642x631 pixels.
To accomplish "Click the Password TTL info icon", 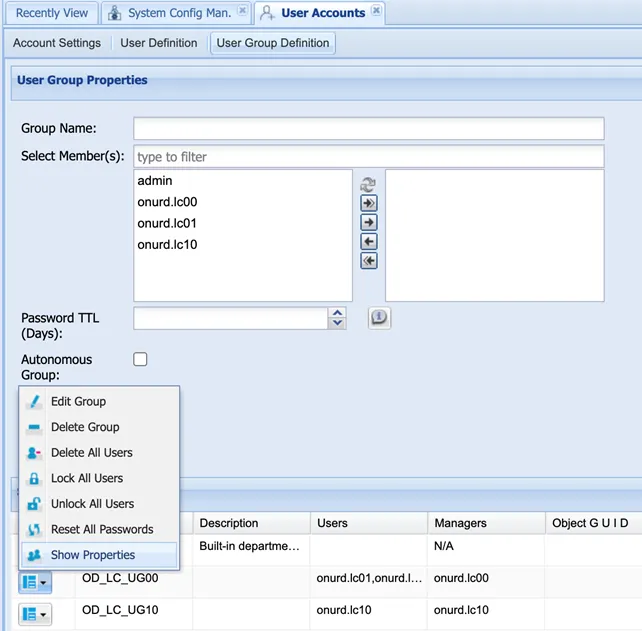I will pyautogui.click(x=379, y=318).
